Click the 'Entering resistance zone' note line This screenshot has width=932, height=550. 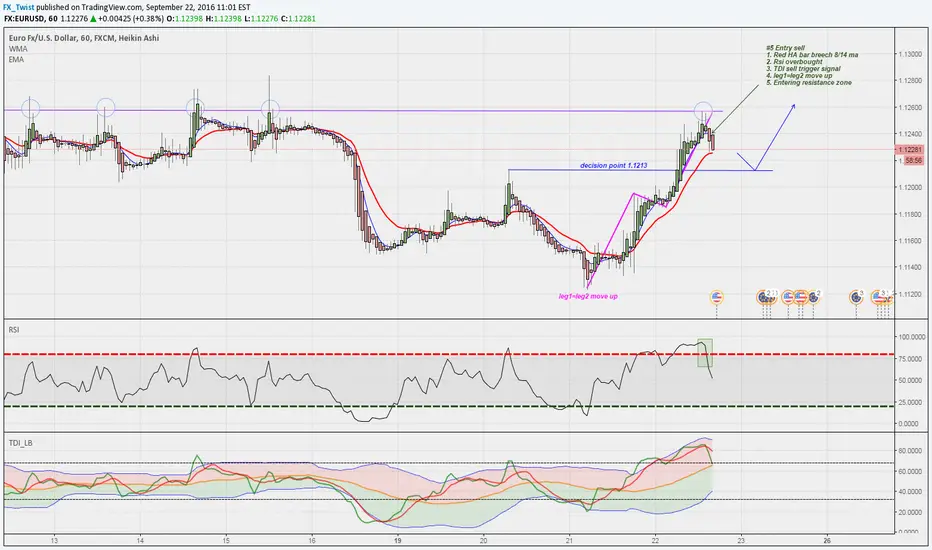(x=809, y=83)
